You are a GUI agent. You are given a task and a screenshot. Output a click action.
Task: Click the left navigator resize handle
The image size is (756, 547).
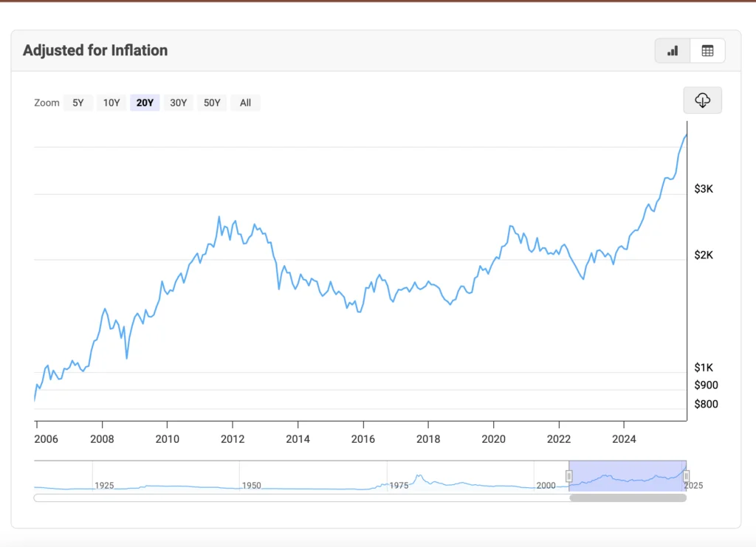569,477
